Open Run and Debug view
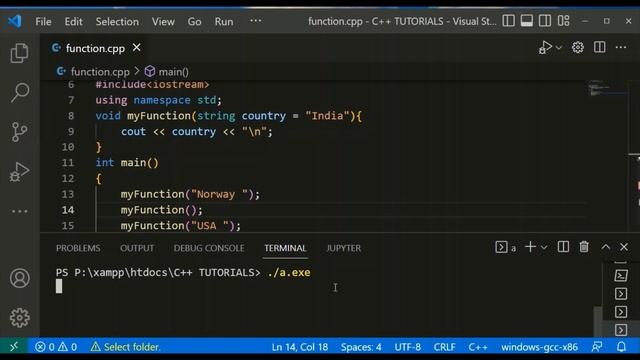Screen dimensions: 640x360 pos(19,171)
